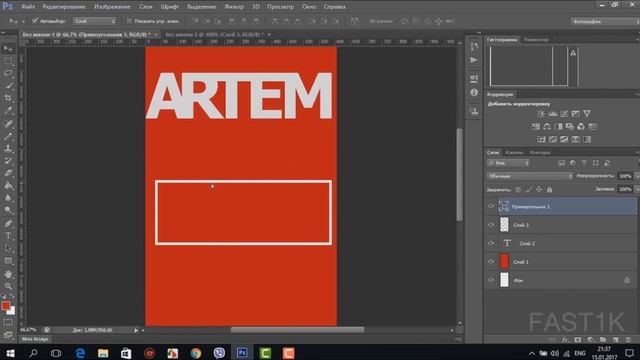Open the auto-select Слой dropdown

(95, 21)
